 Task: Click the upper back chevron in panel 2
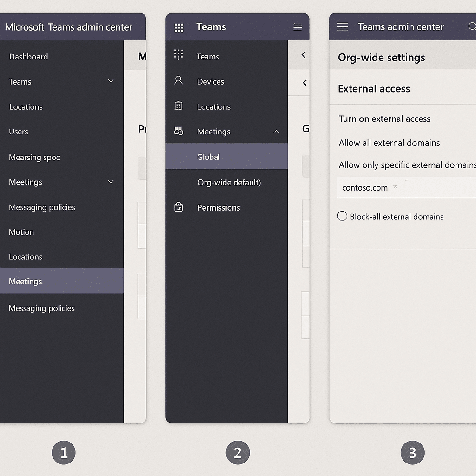303,55
